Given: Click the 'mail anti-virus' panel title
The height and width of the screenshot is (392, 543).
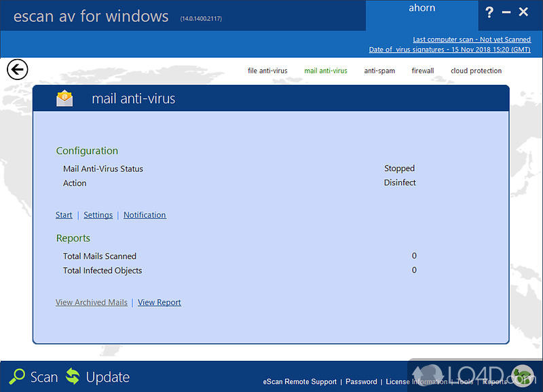Looking at the screenshot, I should pos(133,99).
